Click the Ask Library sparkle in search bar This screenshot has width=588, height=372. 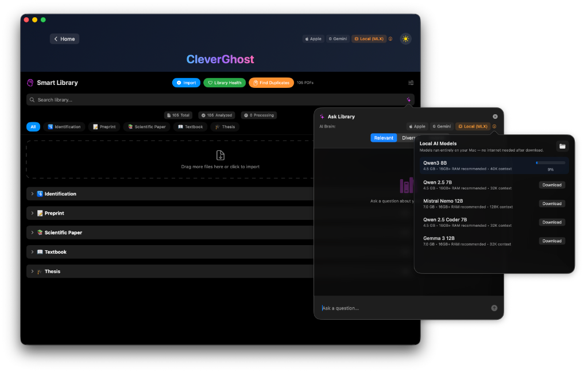click(x=408, y=100)
